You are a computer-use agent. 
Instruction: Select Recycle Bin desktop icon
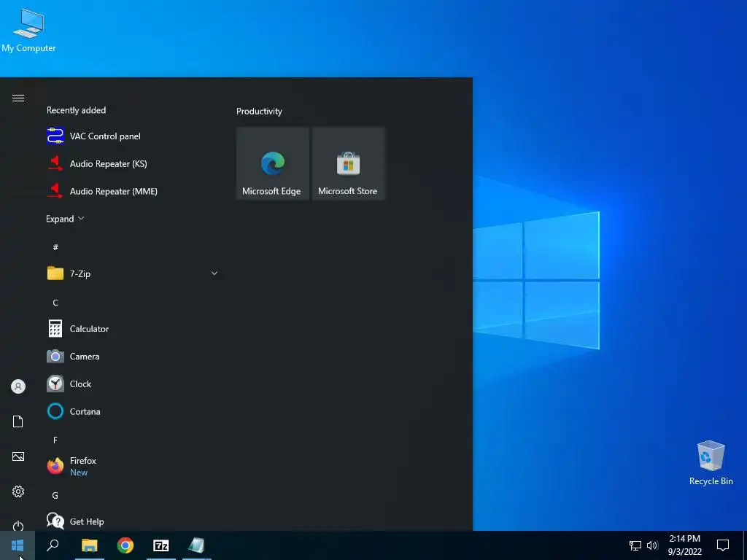tap(711, 463)
